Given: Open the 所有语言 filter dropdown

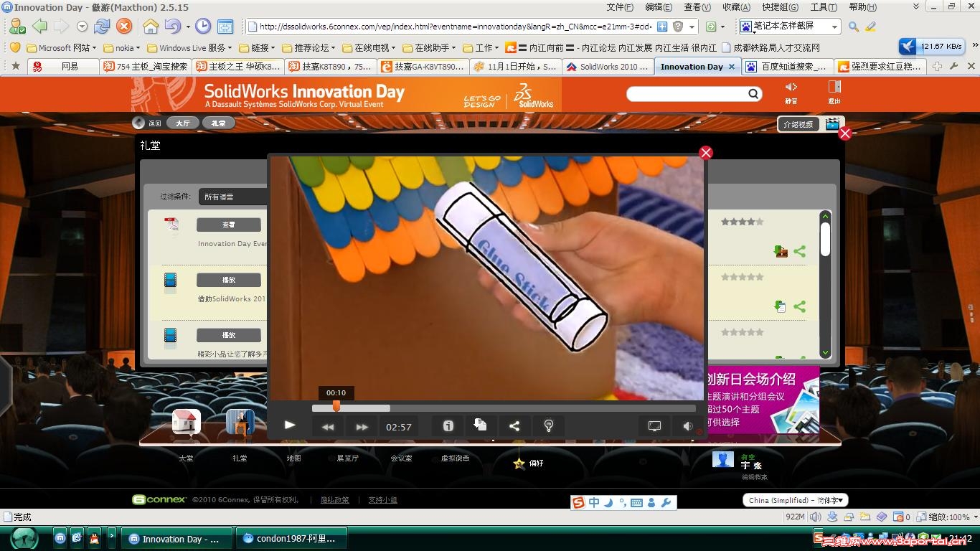Looking at the screenshot, I should pyautogui.click(x=233, y=197).
